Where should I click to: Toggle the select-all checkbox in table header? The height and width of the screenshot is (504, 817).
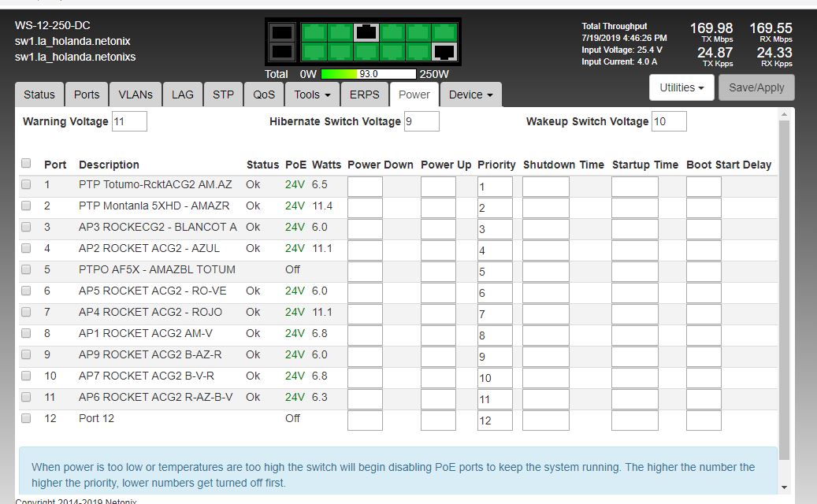click(26, 164)
